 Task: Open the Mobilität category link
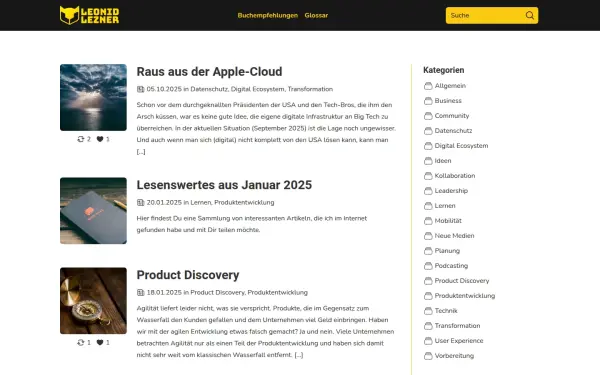[448, 221]
